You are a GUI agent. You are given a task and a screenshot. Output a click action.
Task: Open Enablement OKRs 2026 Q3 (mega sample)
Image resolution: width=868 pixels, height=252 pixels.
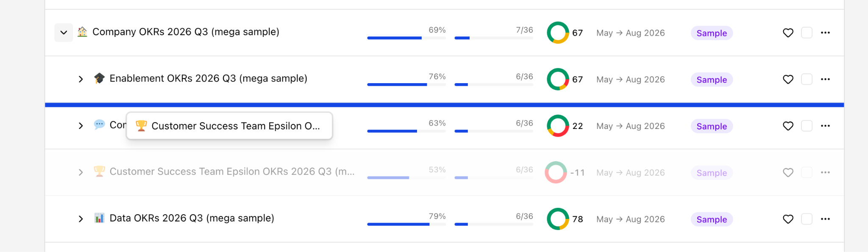click(x=208, y=78)
